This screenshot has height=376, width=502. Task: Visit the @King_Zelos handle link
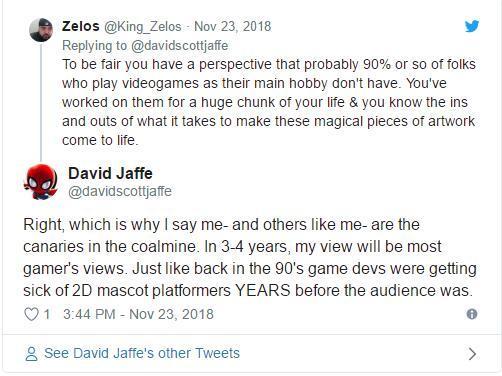pyautogui.click(x=143, y=27)
